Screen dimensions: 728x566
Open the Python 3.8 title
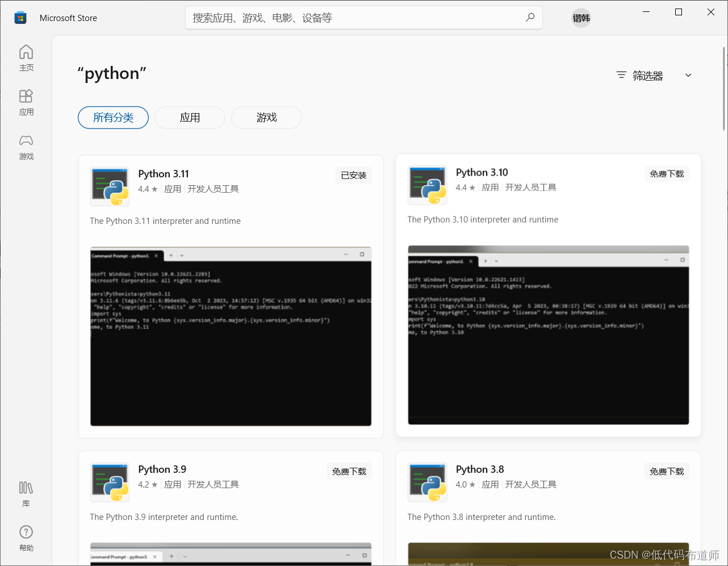coord(480,469)
